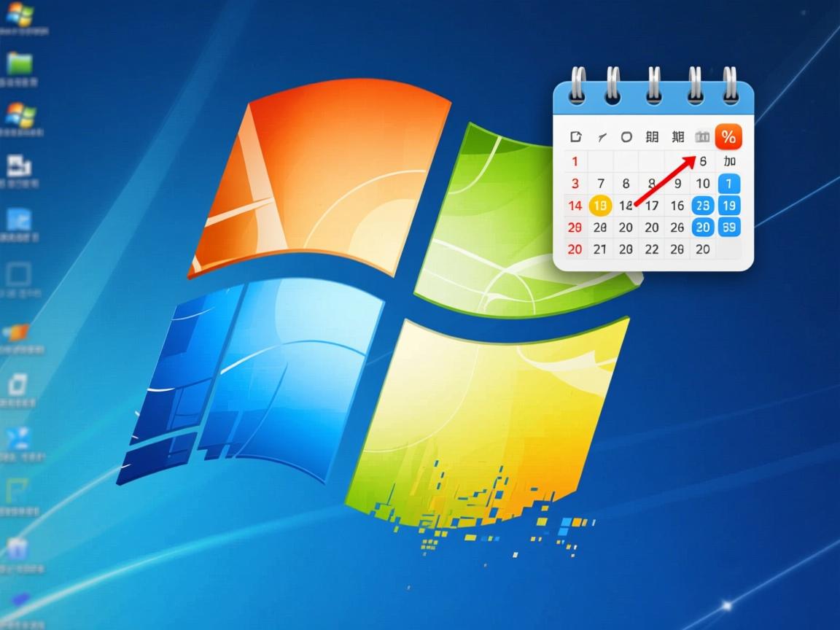Click the new page icon on the calendar toolbar
The height and width of the screenshot is (630, 840).
[x=575, y=136]
